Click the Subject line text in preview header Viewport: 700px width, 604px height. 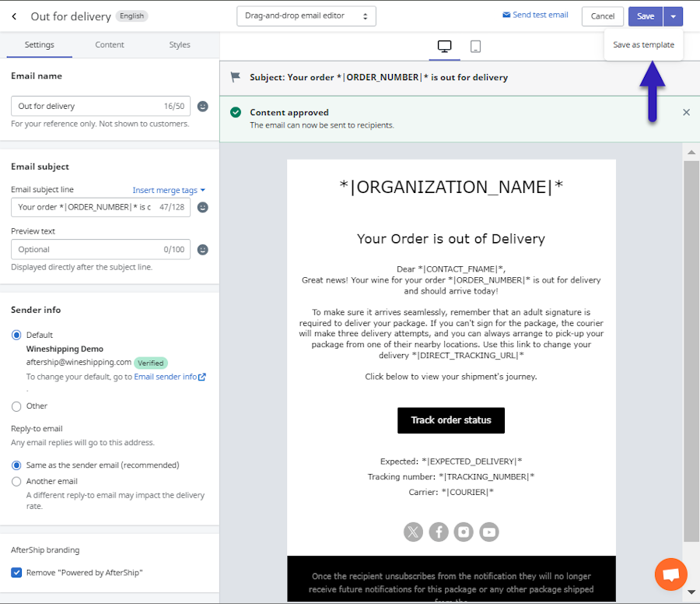point(379,78)
